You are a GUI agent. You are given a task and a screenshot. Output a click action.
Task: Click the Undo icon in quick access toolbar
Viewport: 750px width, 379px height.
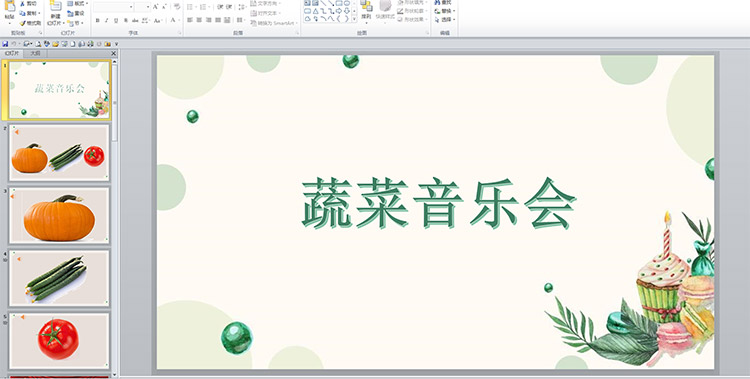(x=14, y=44)
